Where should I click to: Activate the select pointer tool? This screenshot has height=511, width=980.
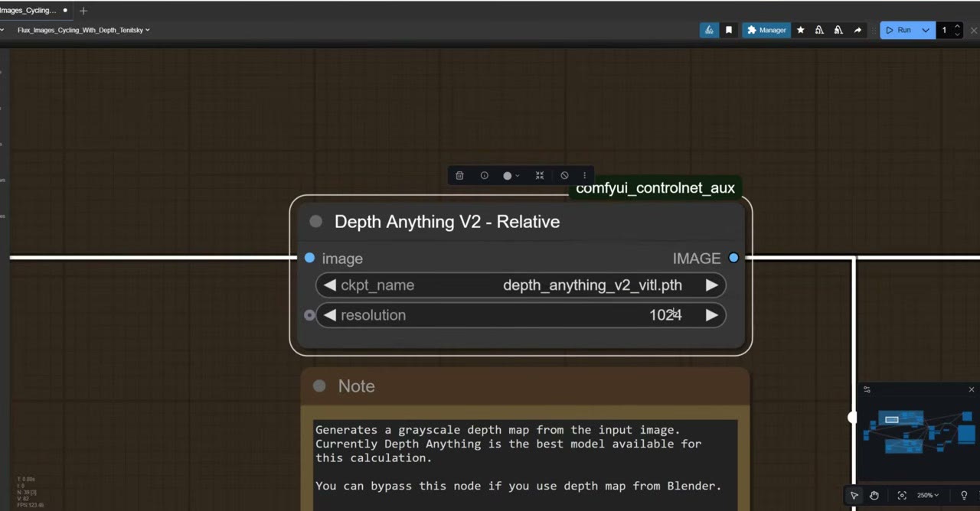coord(854,495)
